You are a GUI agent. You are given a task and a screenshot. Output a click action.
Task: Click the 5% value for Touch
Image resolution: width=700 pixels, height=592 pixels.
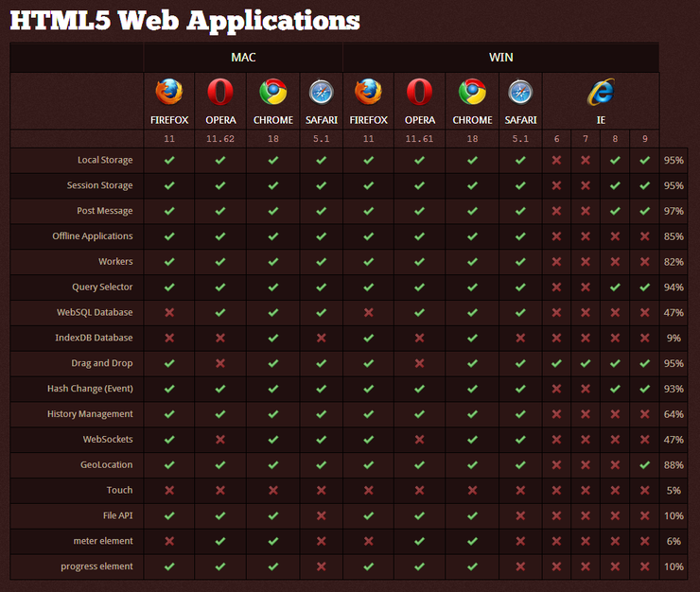point(674,491)
